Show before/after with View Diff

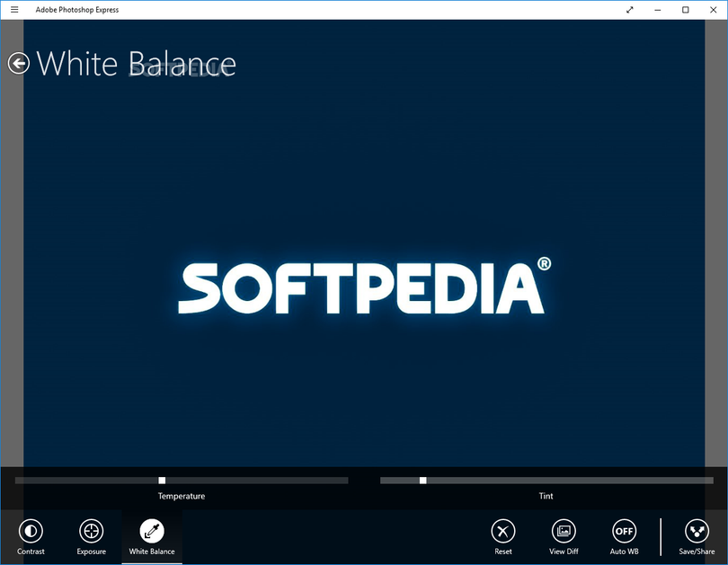(564, 531)
